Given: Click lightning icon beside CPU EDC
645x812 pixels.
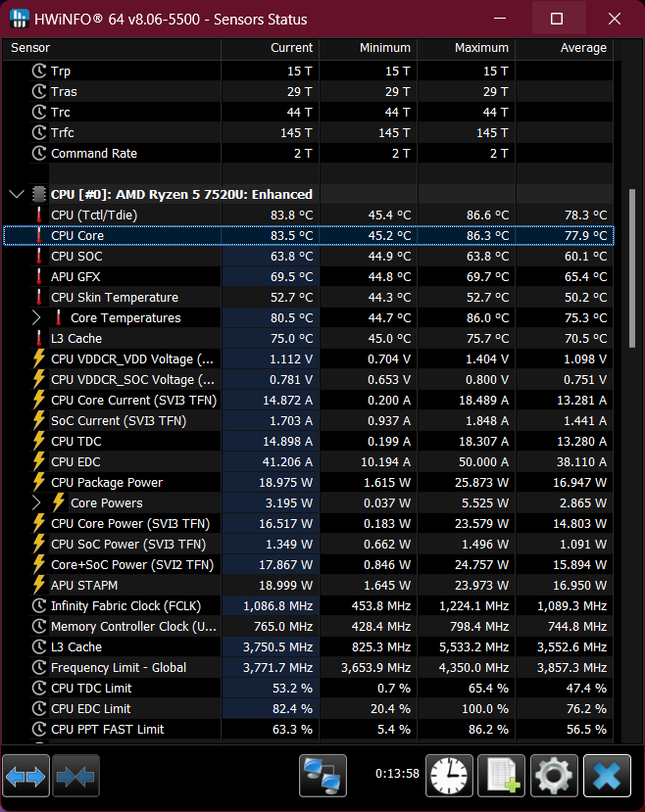Looking at the screenshot, I should coord(39,462).
